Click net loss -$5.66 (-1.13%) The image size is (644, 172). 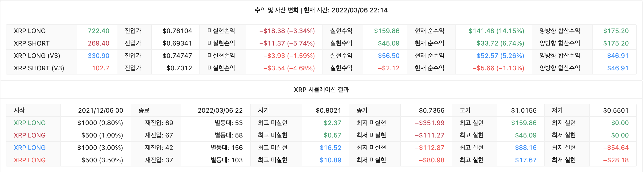(498, 68)
